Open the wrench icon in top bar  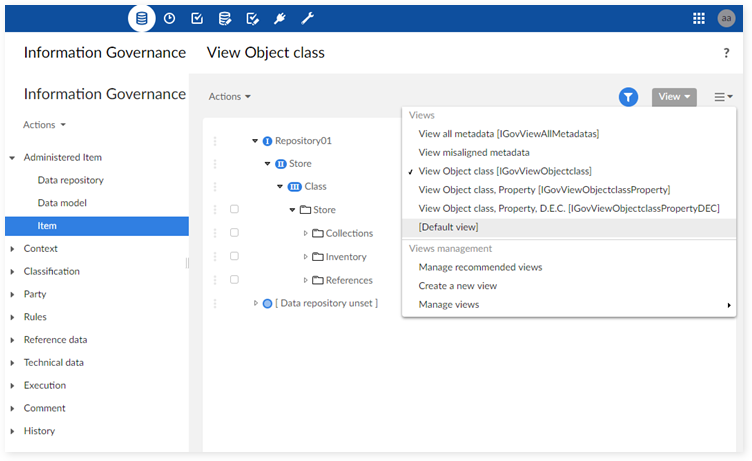[308, 18]
